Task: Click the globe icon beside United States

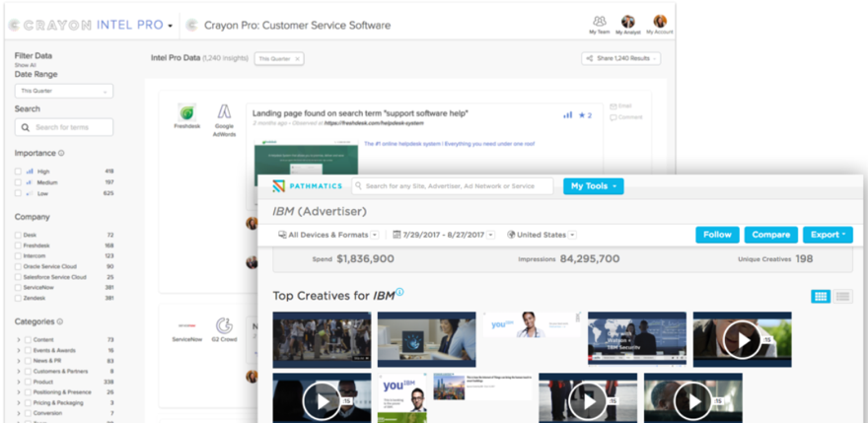Action: (x=511, y=235)
